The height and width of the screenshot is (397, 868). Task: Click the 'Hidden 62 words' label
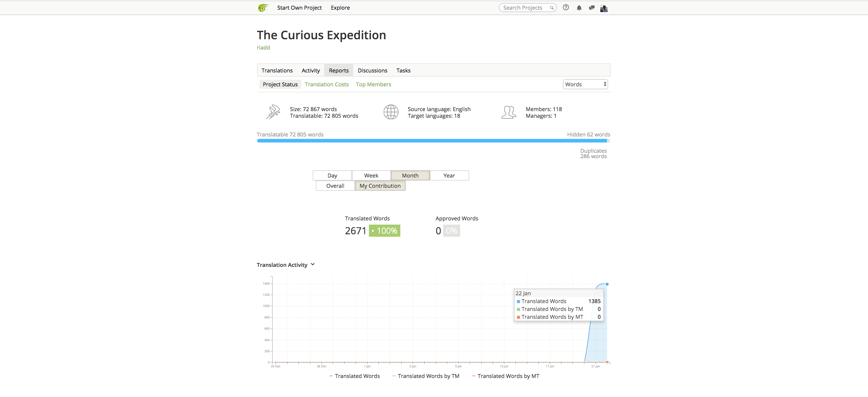click(588, 134)
